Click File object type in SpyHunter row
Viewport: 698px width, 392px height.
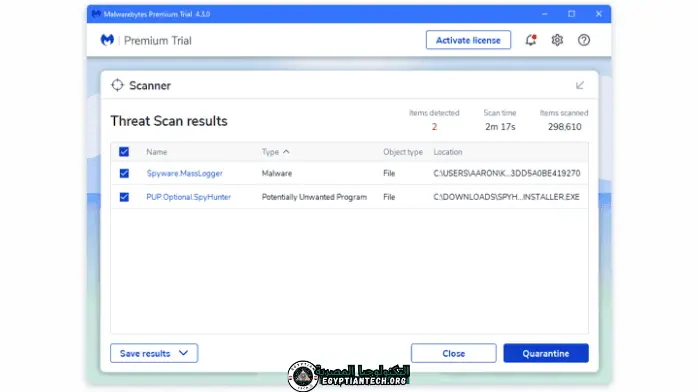click(x=389, y=197)
